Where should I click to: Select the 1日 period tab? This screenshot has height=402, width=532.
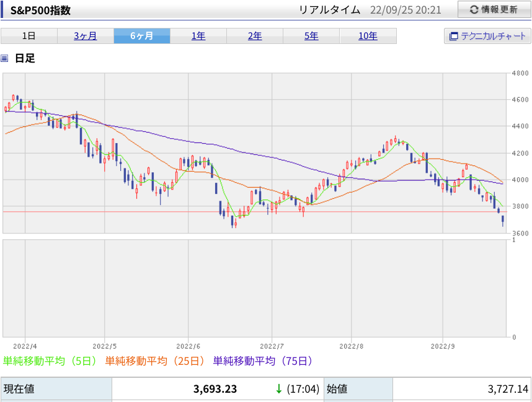click(29, 36)
